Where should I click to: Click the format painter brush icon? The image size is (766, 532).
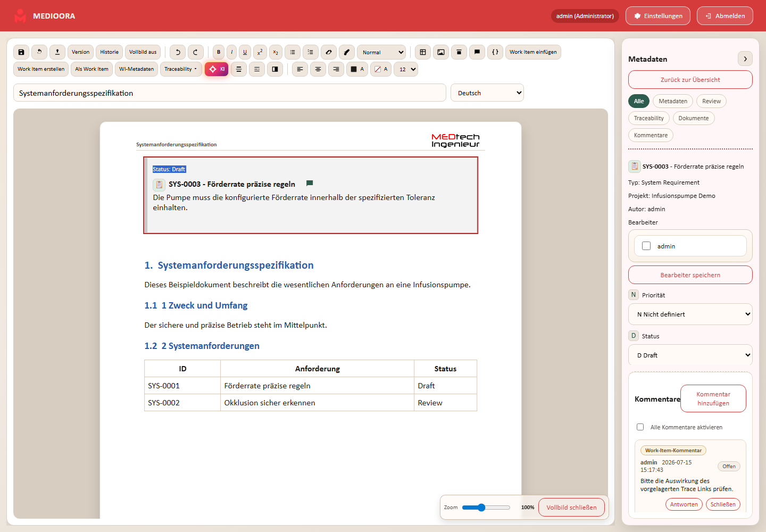347,52
